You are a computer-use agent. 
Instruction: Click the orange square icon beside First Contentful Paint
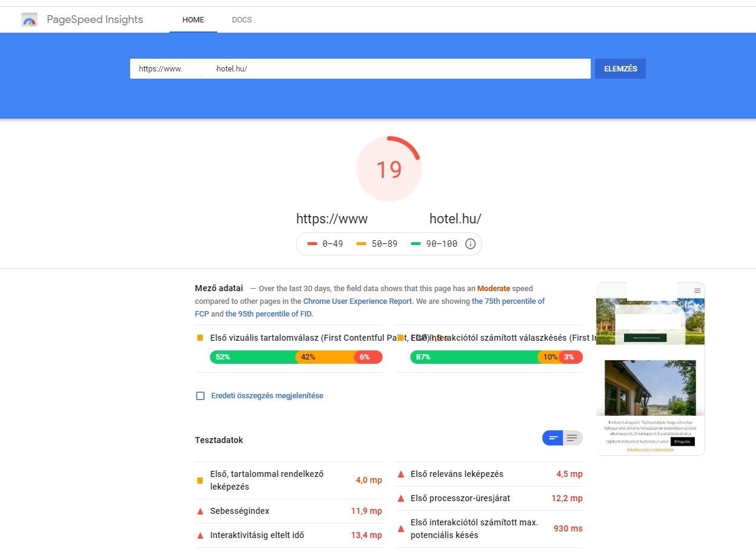[201, 338]
